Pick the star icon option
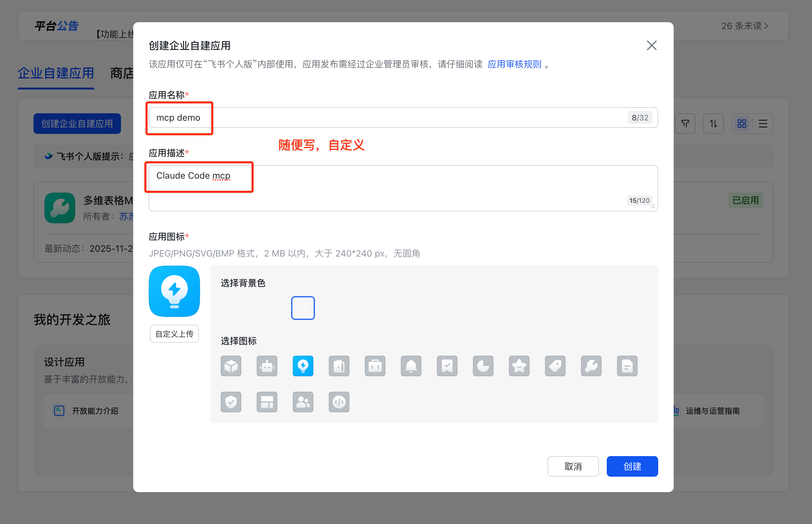Image resolution: width=812 pixels, height=524 pixels. [519, 366]
